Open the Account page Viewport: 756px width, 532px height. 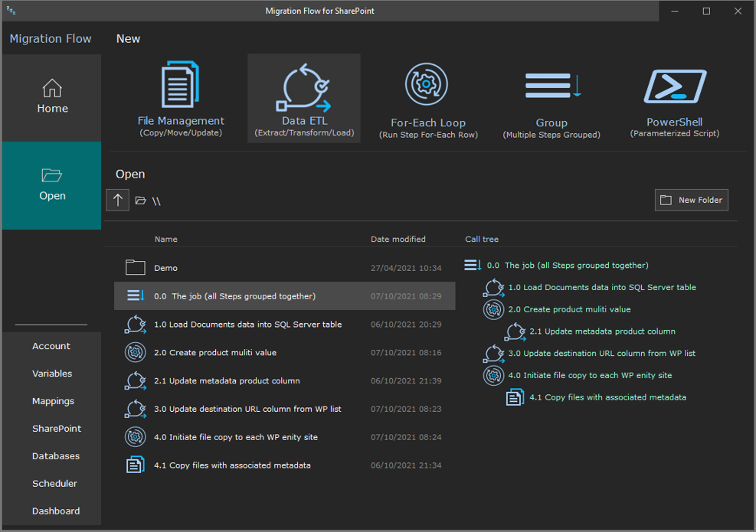click(x=51, y=346)
